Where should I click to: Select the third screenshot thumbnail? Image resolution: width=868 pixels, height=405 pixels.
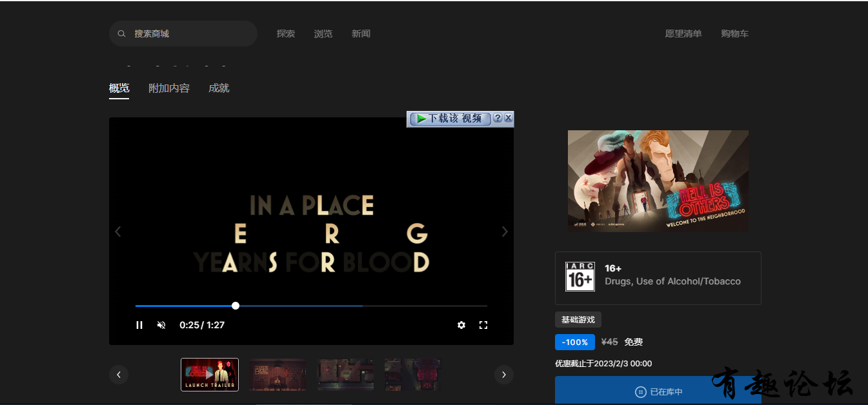tap(346, 375)
